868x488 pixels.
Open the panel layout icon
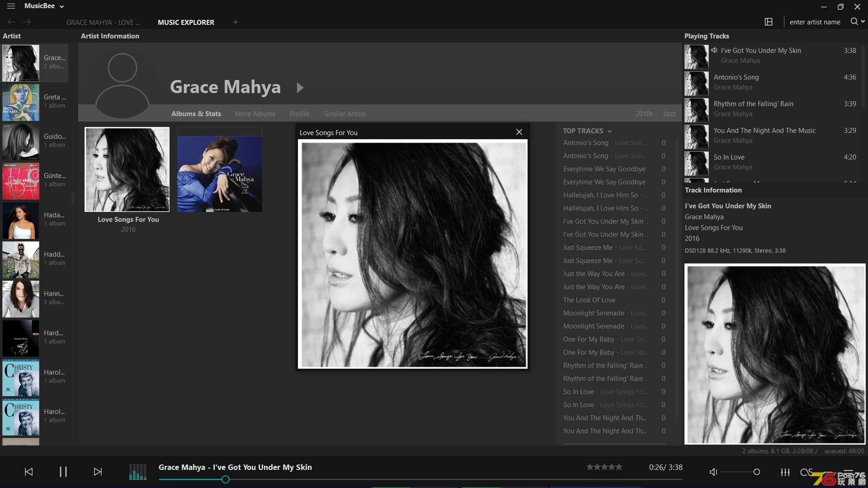(769, 22)
